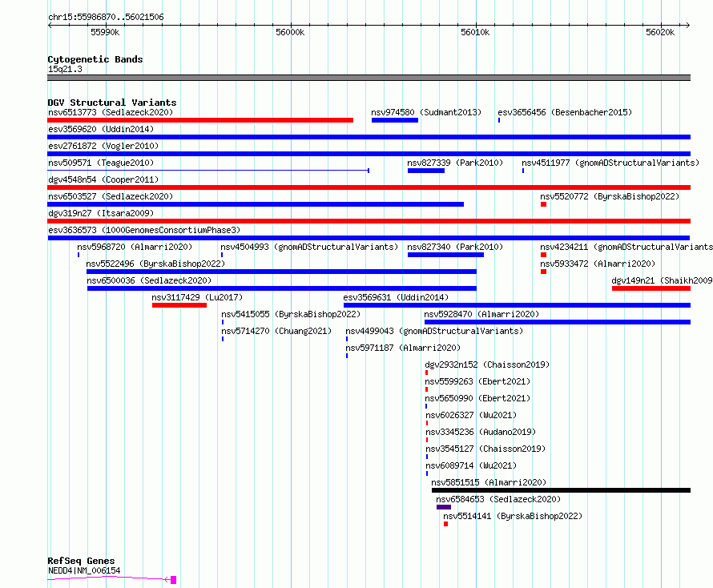Select dgv2932n152 (Chaisson2019) label
This screenshot has height=588, width=713.
click(x=487, y=364)
